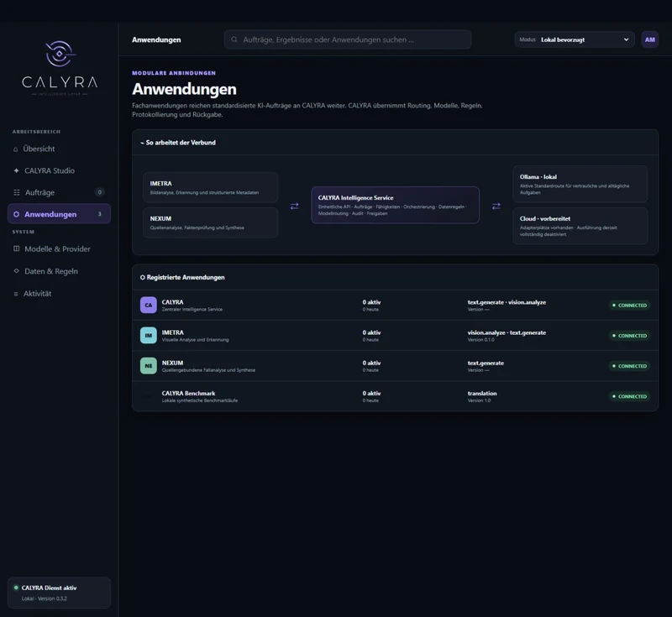Viewport: 672px width, 617px height.
Task: Click the CALYRA logo emblem
Action: coord(60,54)
